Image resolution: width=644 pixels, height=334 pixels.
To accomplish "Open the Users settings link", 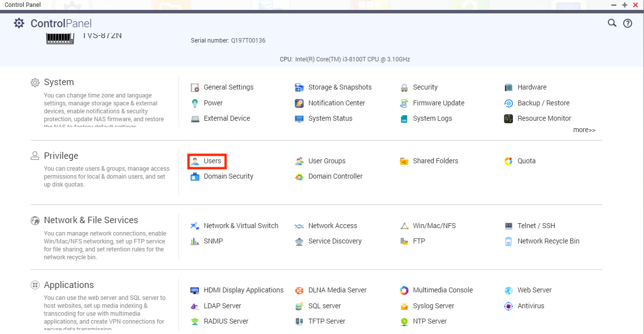I will pos(212,161).
